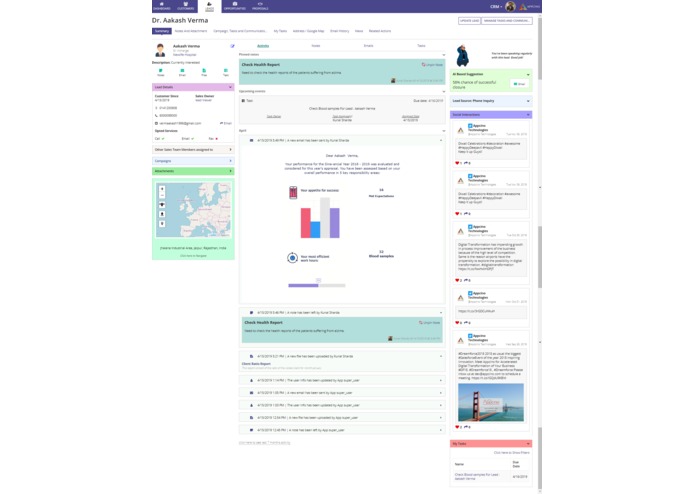Open the Opportunities nav icon

pyautogui.click(x=234, y=6)
